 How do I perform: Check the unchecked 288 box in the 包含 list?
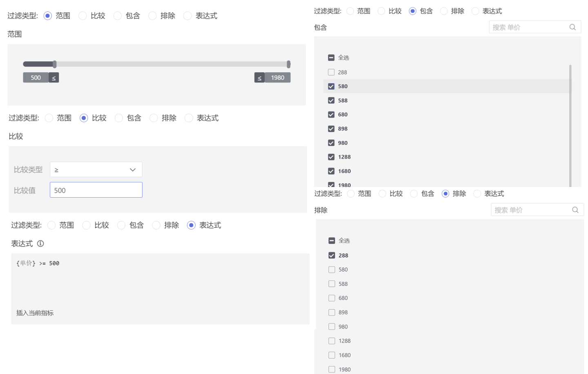(x=331, y=72)
